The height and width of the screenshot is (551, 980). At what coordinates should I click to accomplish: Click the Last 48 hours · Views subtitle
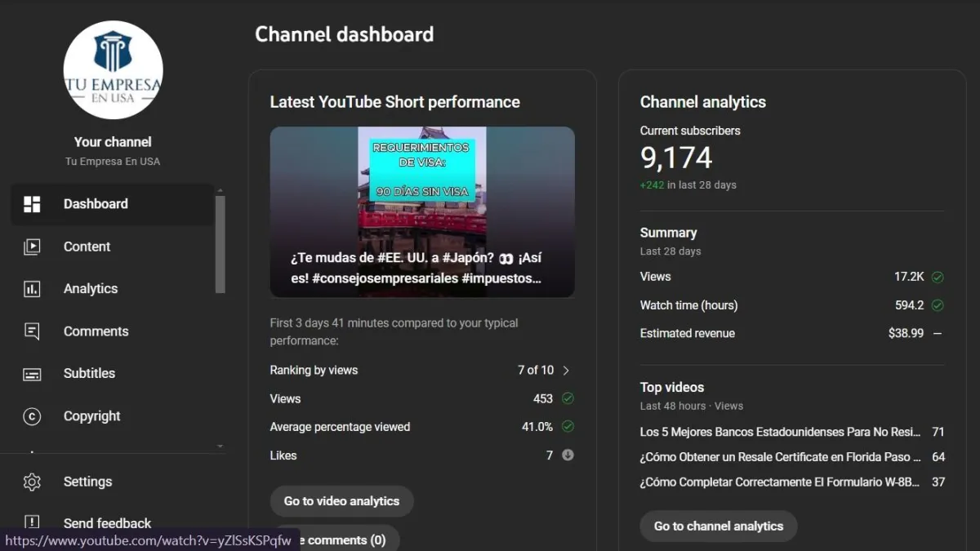click(x=692, y=406)
